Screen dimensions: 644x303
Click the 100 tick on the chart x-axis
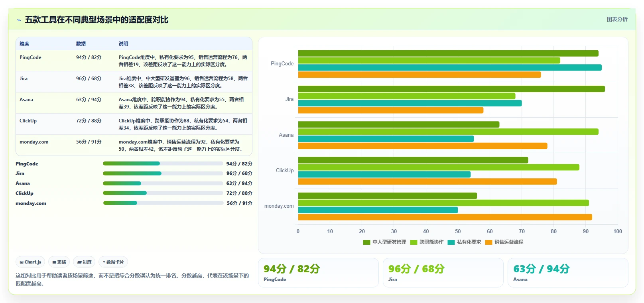coord(618,231)
